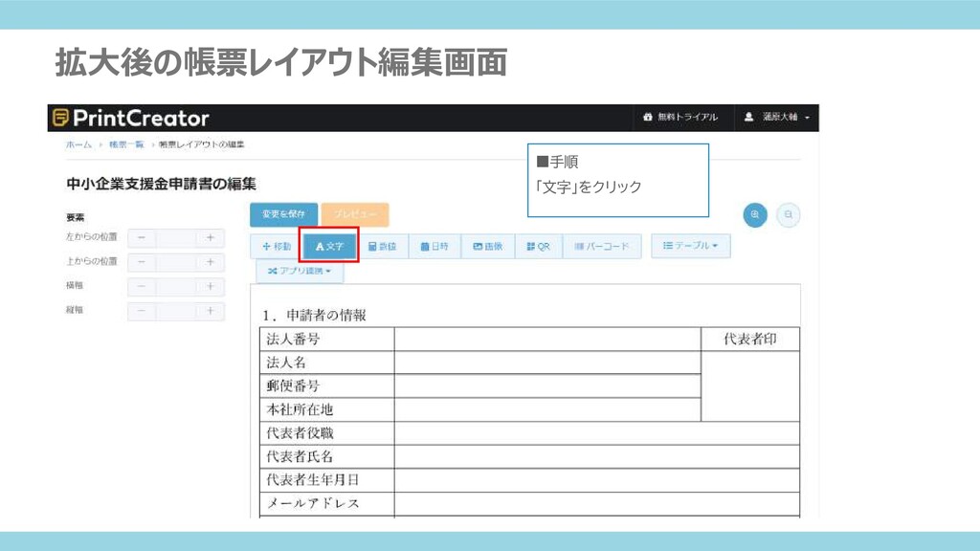Click the 代表者氏名 label cell

pyautogui.click(x=327, y=456)
